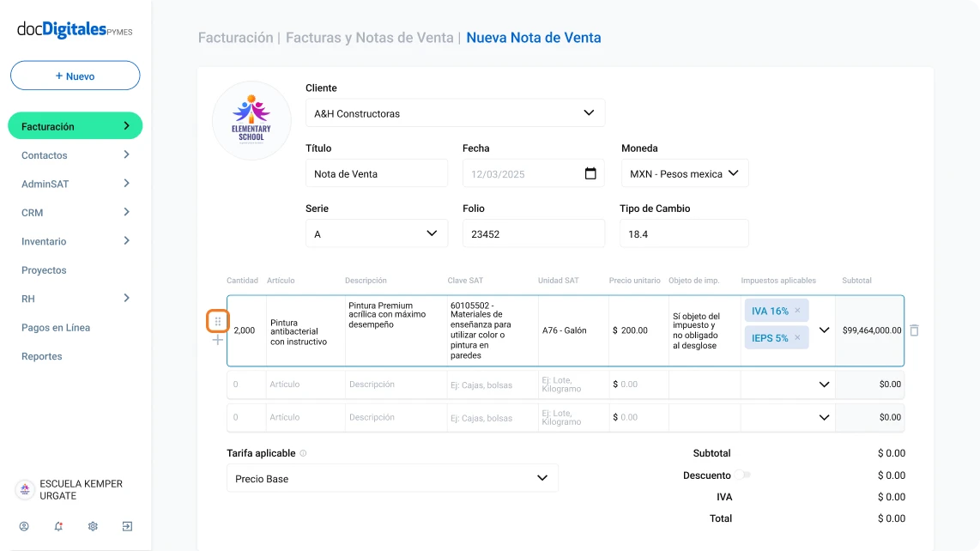The height and width of the screenshot is (551, 980).
Task: Toggle the Descuento switch
Action: point(742,475)
